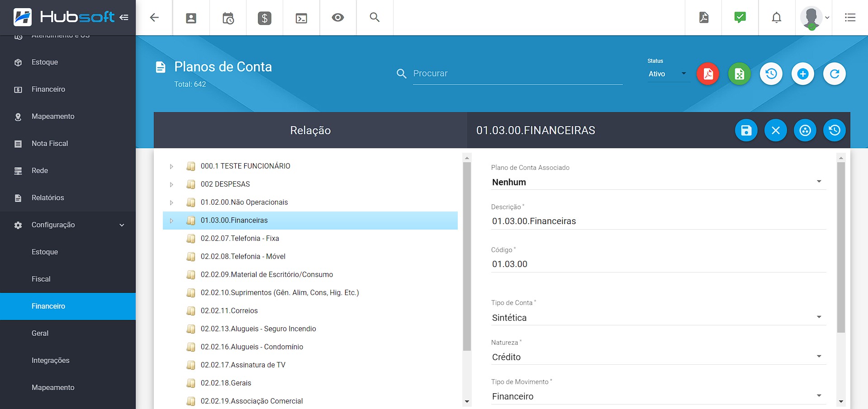This screenshot has height=409, width=868.
Task: Click the Hubsoft logo
Action: (x=64, y=17)
